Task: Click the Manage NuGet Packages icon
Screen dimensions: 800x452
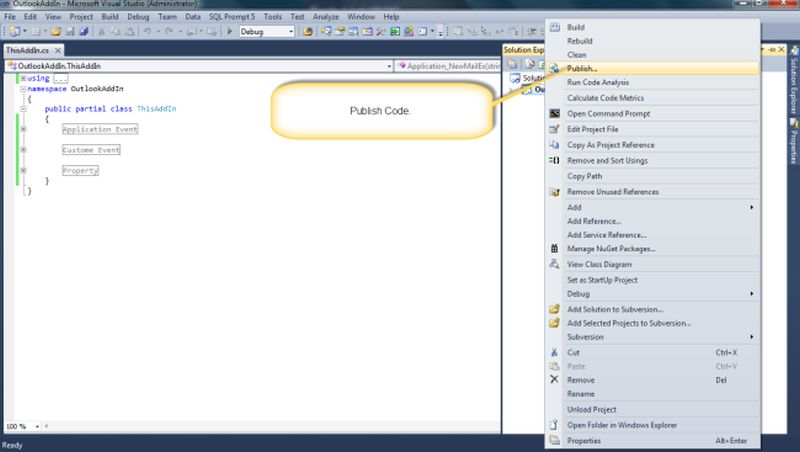Action: (555, 248)
